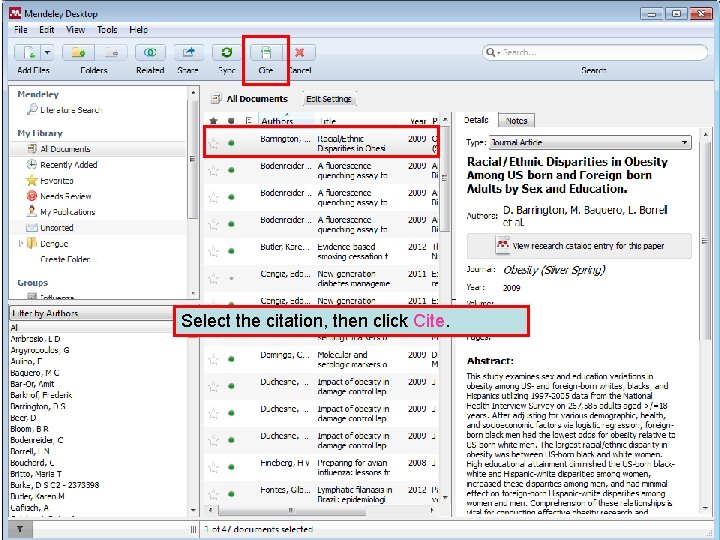Toggle read status dot on Barrington row

click(x=231, y=143)
